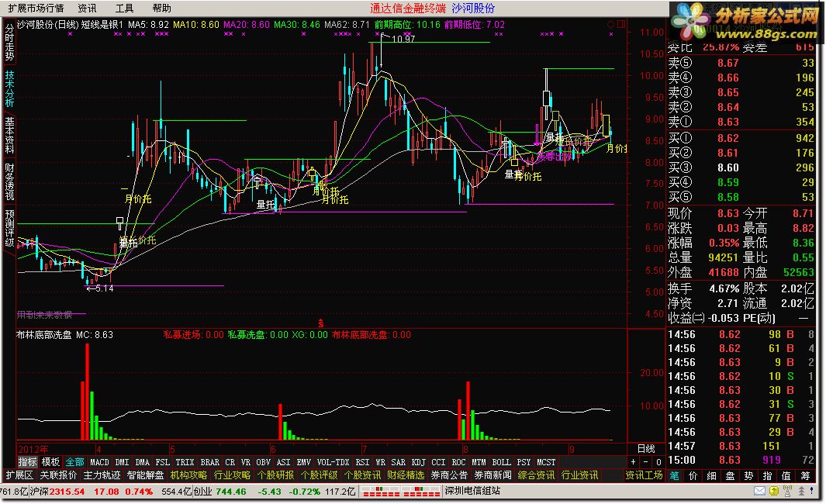Apply the DMA indicator
Screen dimensions: 826x504
[142, 462]
